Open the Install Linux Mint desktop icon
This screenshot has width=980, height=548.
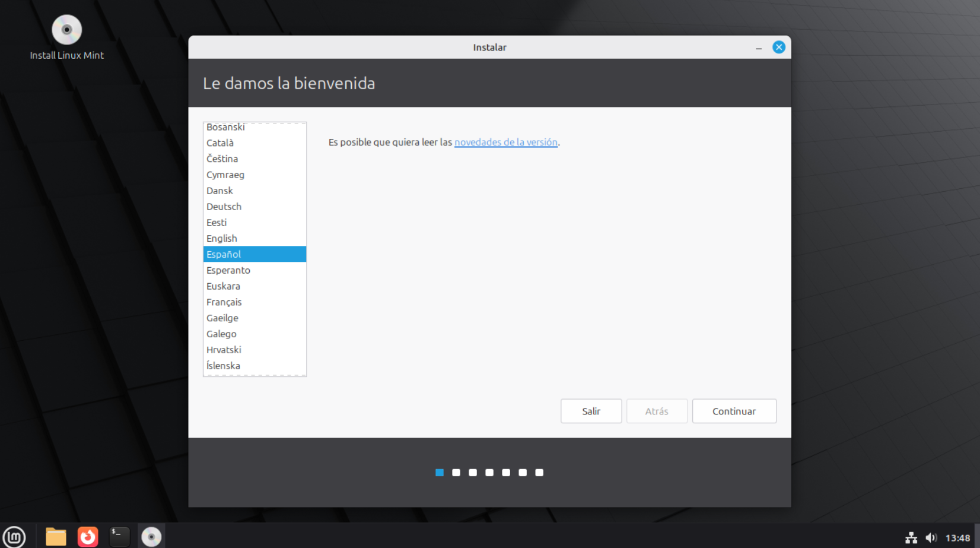click(66, 31)
